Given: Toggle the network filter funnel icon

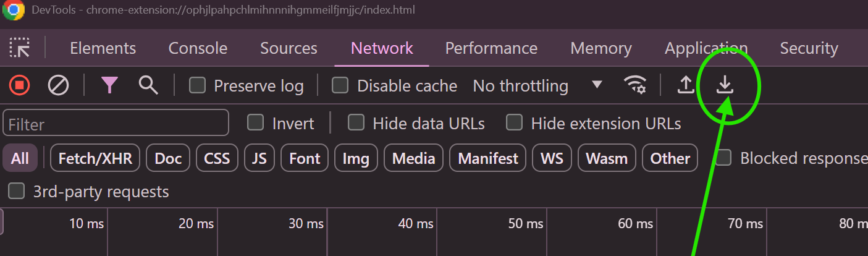Looking at the screenshot, I should pyautogui.click(x=109, y=85).
